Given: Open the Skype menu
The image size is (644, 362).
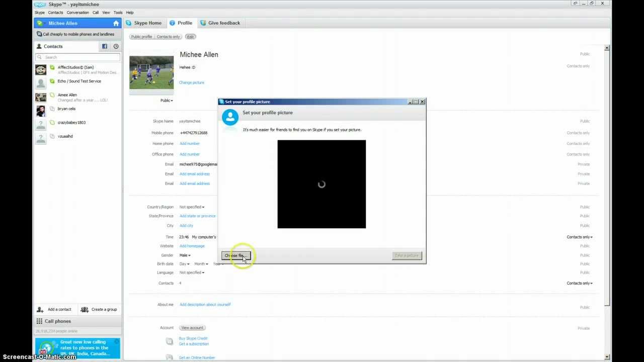Looking at the screenshot, I should pyautogui.click(x=39, y=13).
